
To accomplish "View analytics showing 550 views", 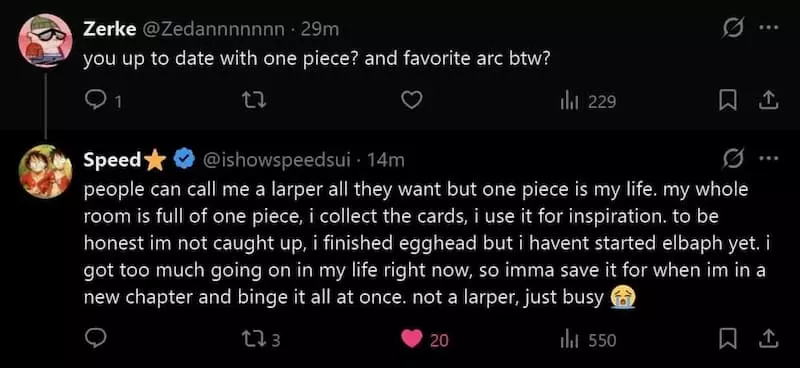I will [x=588, y=340].
